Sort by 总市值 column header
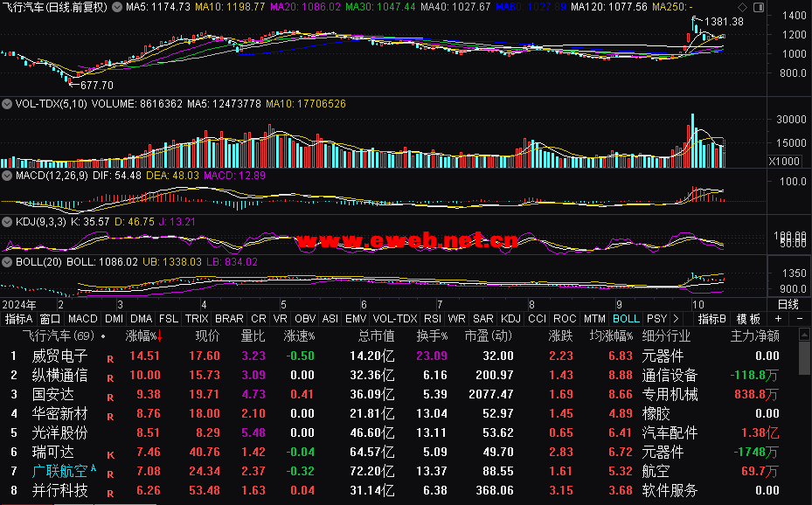Screen dimensions: 812x505 tap(376, 336)
